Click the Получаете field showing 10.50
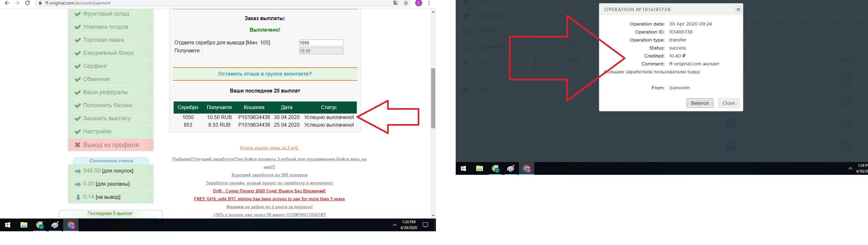Image resolution: width=868 pixels, height=245 pixels. coord(321,51)
